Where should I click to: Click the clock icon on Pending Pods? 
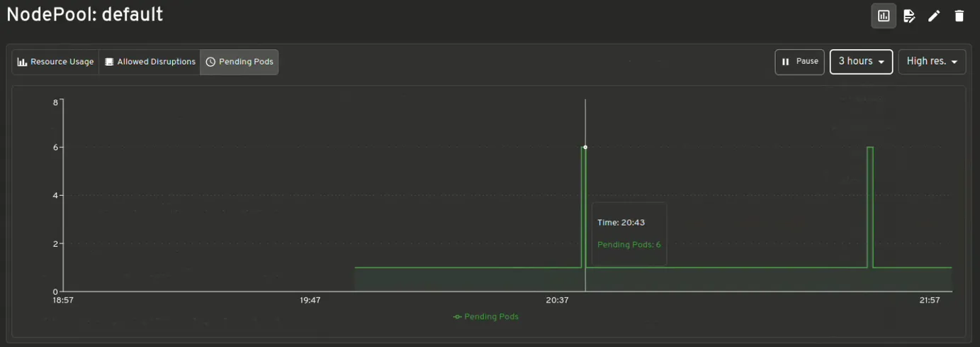click(x=210, y=62)
